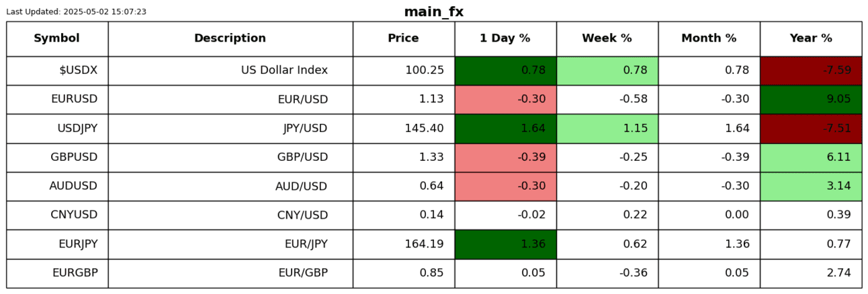Select the Year % column header

tap(811, 38)
